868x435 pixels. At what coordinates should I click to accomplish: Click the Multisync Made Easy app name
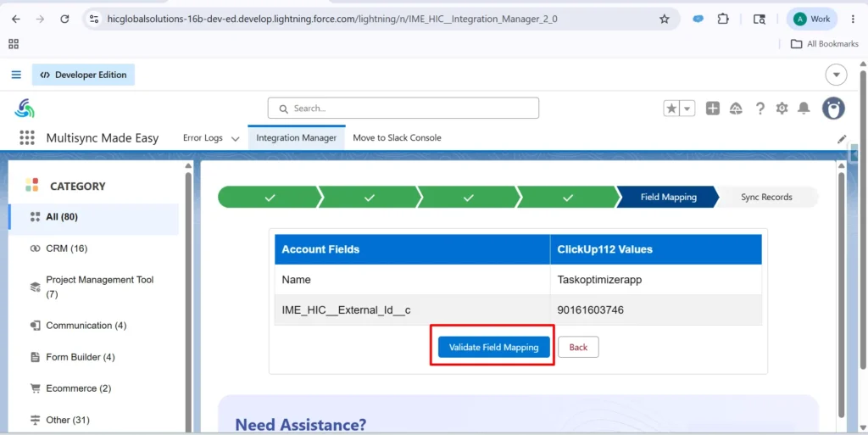[103, 138]
